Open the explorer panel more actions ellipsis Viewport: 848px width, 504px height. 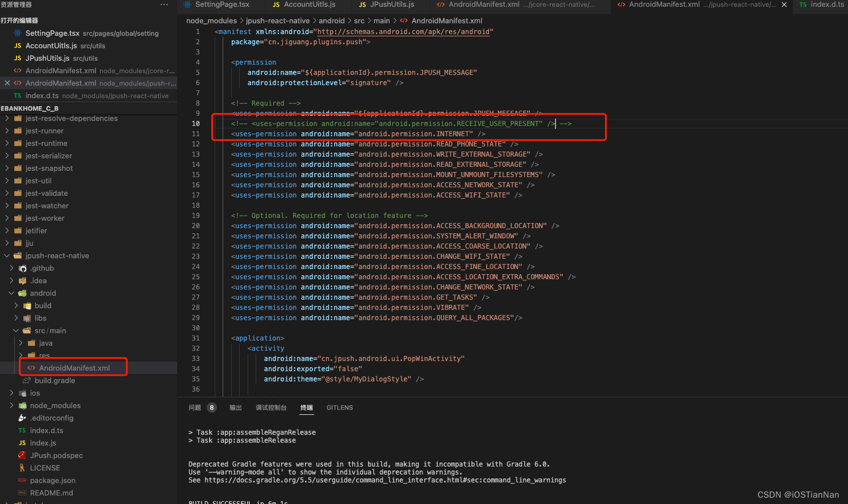[x=164, y=5]
